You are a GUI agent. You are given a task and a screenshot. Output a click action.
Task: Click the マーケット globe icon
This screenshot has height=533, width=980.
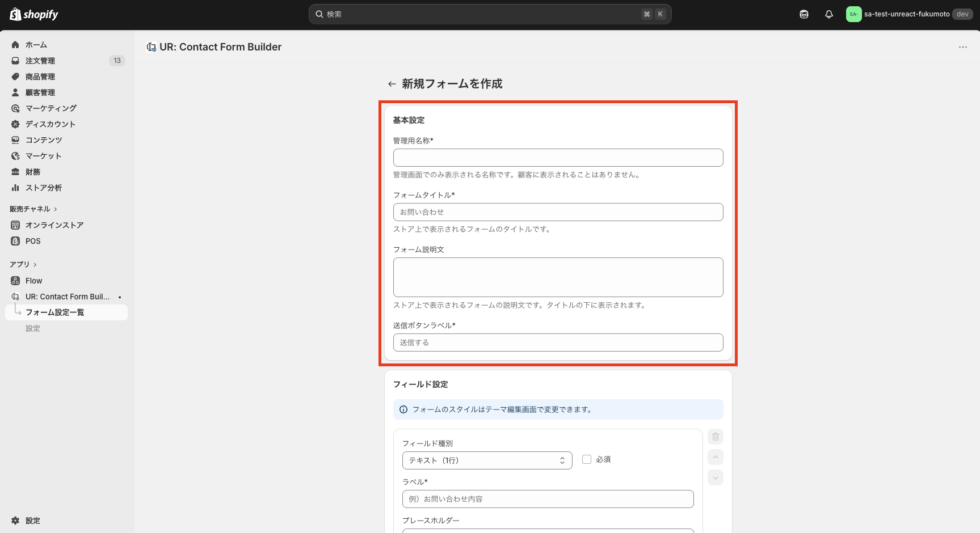[x=15, y=156]
